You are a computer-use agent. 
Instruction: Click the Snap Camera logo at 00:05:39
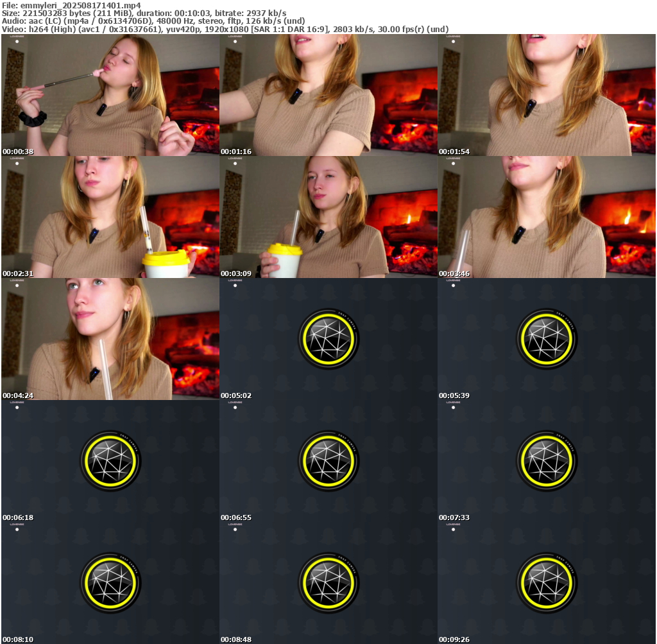pos(547,339)
